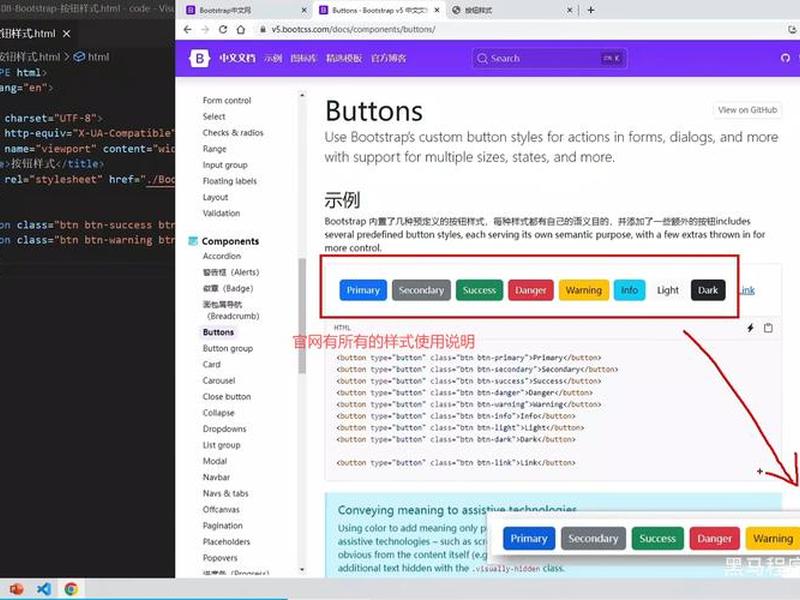
Task: Open Badge in sidebar
Action: click(x=228, y=289)
